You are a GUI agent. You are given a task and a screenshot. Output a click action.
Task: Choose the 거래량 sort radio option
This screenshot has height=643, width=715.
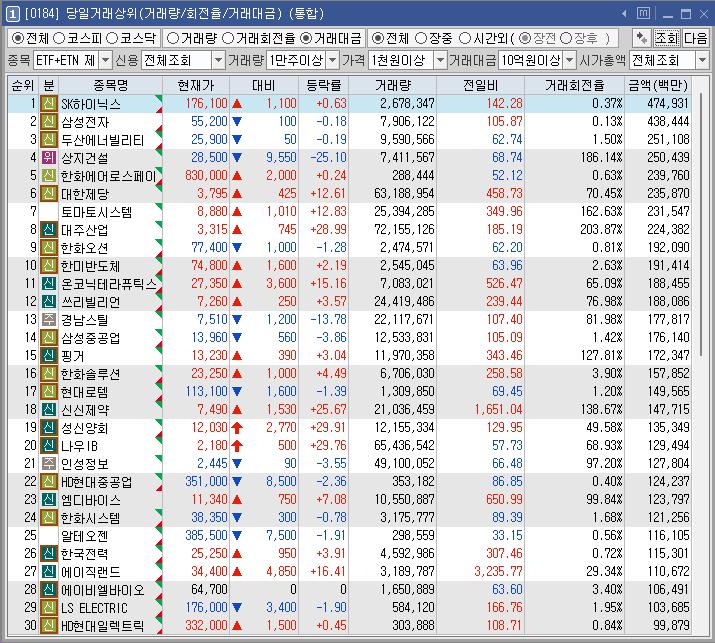click(x=173, y=38)
